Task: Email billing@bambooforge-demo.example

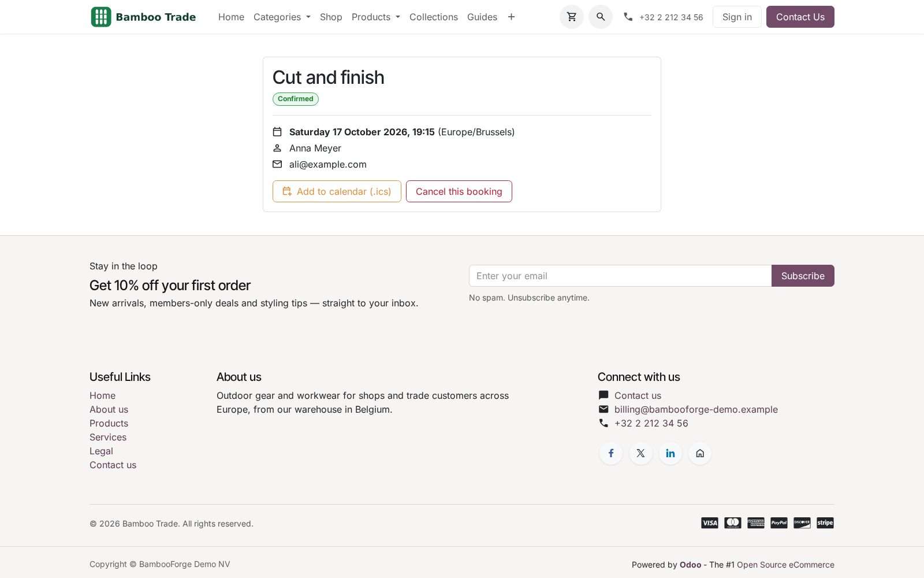Action: (x=696, y=409)
